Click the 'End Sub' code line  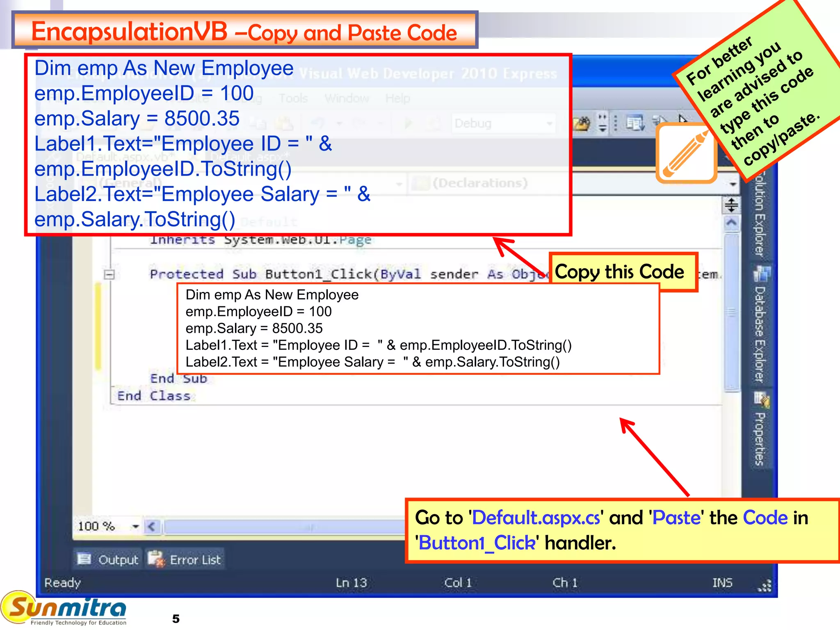click(x=178, y=378)
